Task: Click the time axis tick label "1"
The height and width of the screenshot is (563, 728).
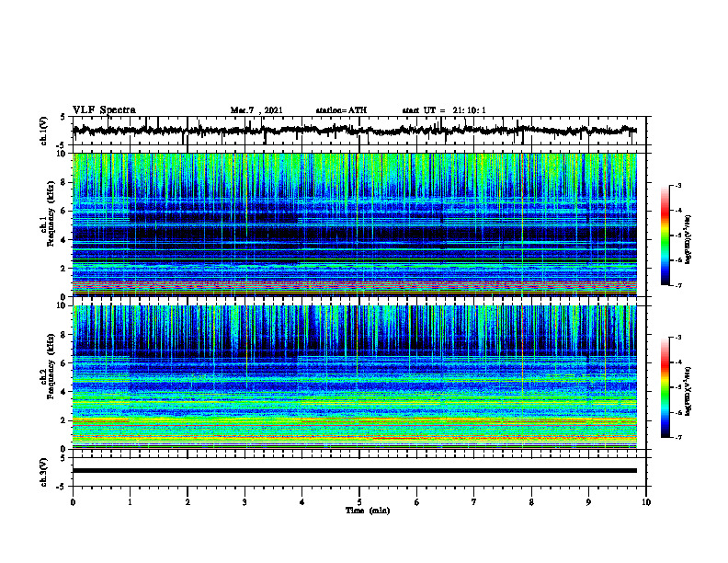Action: pos(130,502)
